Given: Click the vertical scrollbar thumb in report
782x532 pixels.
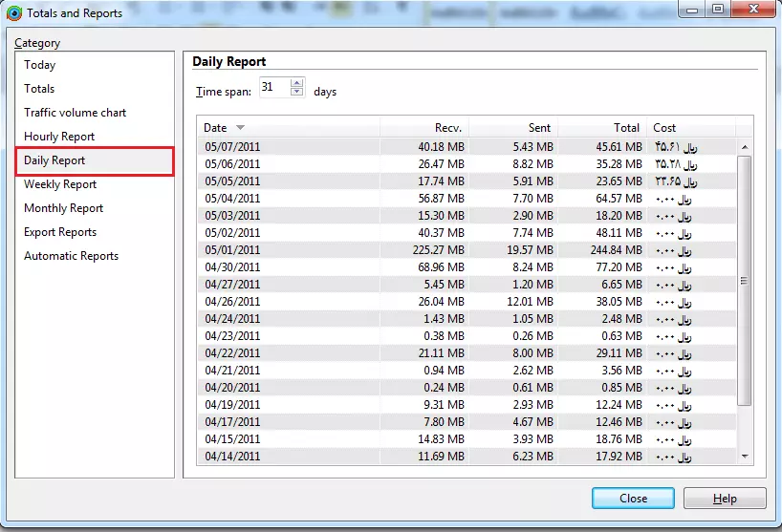Looking at the screenshot, I should 745,281.
